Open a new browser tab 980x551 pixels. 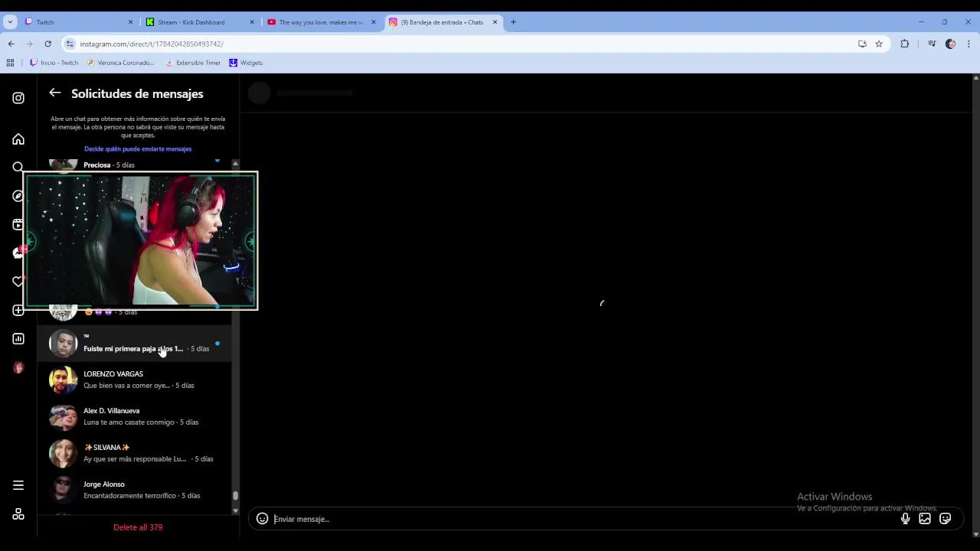pyautogui.click(x=513, y=22)
